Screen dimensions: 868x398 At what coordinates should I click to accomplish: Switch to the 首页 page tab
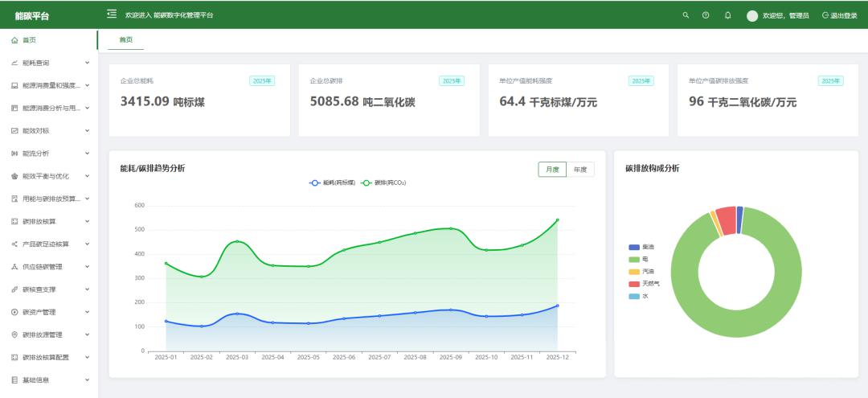(x=125, y=40)
